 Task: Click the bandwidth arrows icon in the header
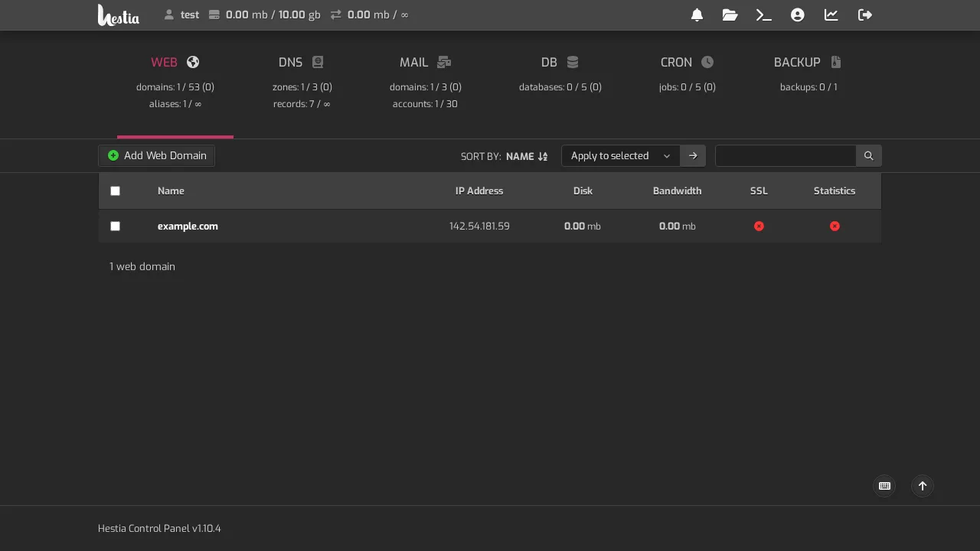(336, 15)
